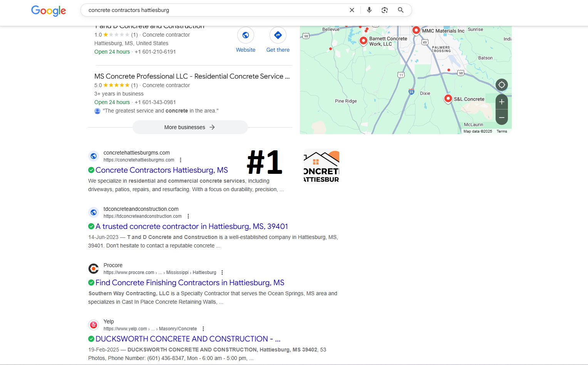588x365 pixels.
Task: Click phone number +1 601-343-0981
Action: click(155, 102)
